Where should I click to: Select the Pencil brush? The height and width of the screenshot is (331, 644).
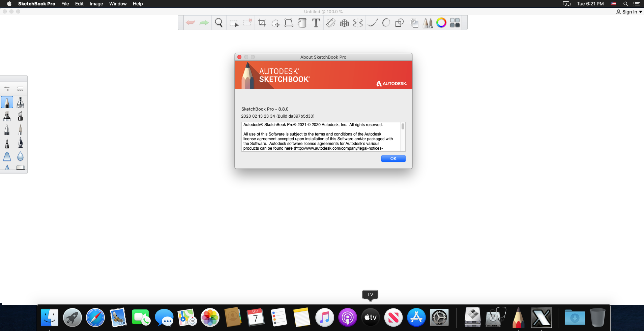[x=7, y=102]
